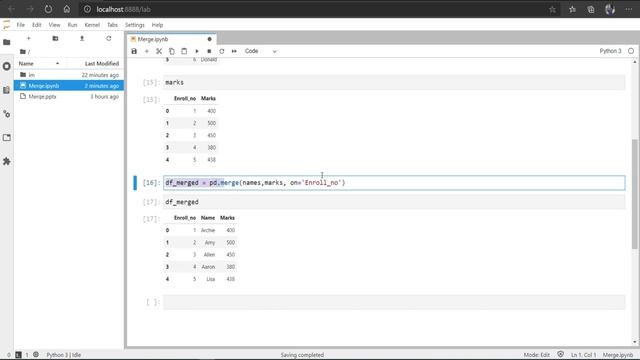Open browser collections icon
Image resolution: width=640 pixels, height=360 pixels.
pyautogui.click(x=591, y=9)
